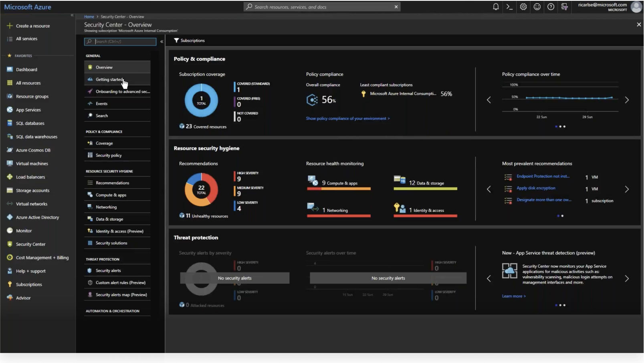Click the Security Center shield icon
The width and height of the screenshot is (644, 363).
pos(10,244)
